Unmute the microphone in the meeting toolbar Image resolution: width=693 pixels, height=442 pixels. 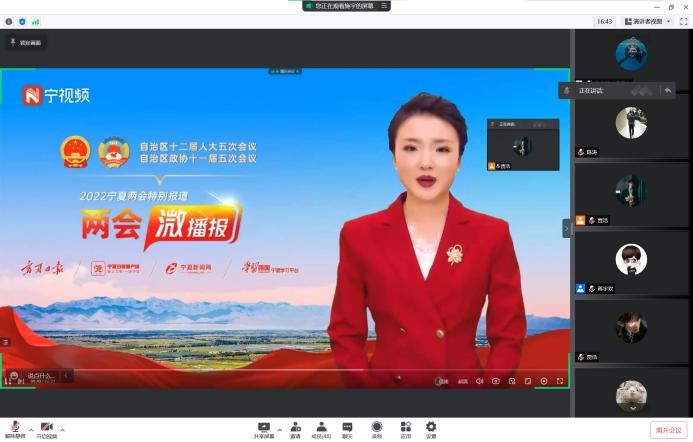coord(15,427)
